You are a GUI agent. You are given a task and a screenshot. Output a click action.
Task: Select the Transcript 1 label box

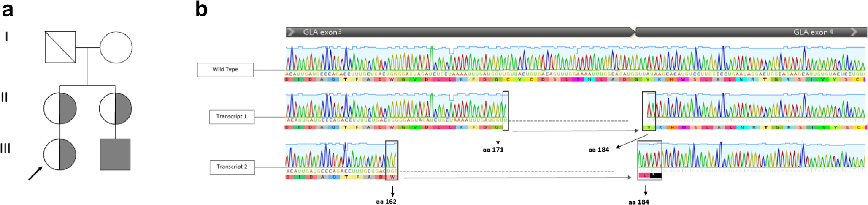pos(232,117)
